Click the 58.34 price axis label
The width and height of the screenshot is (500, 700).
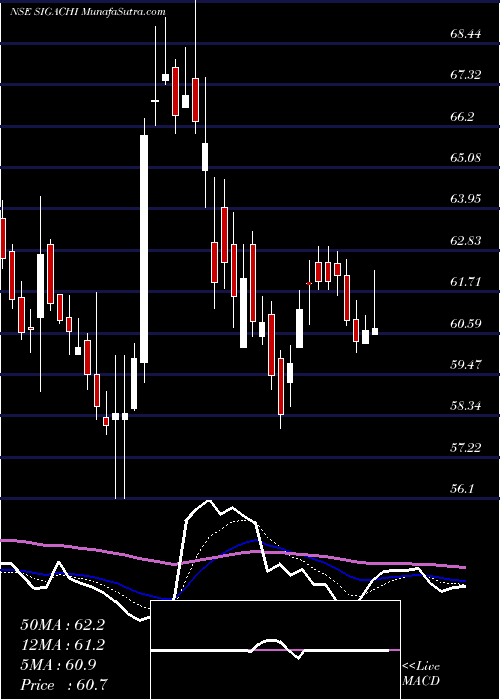[x=466, y=406]
